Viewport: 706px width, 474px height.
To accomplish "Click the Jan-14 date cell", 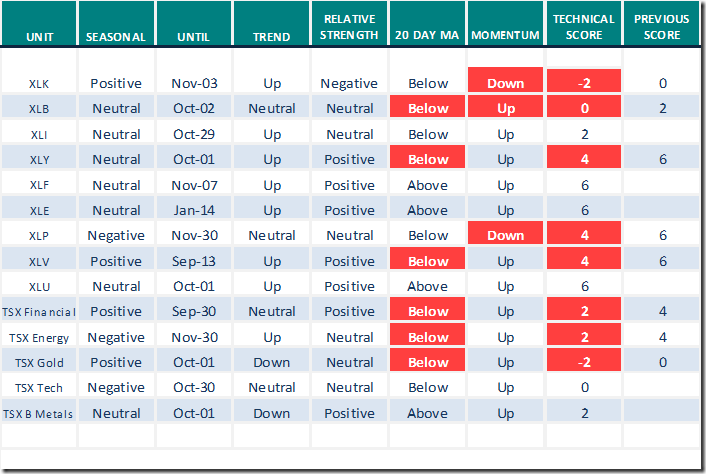I will coord(194,210).
